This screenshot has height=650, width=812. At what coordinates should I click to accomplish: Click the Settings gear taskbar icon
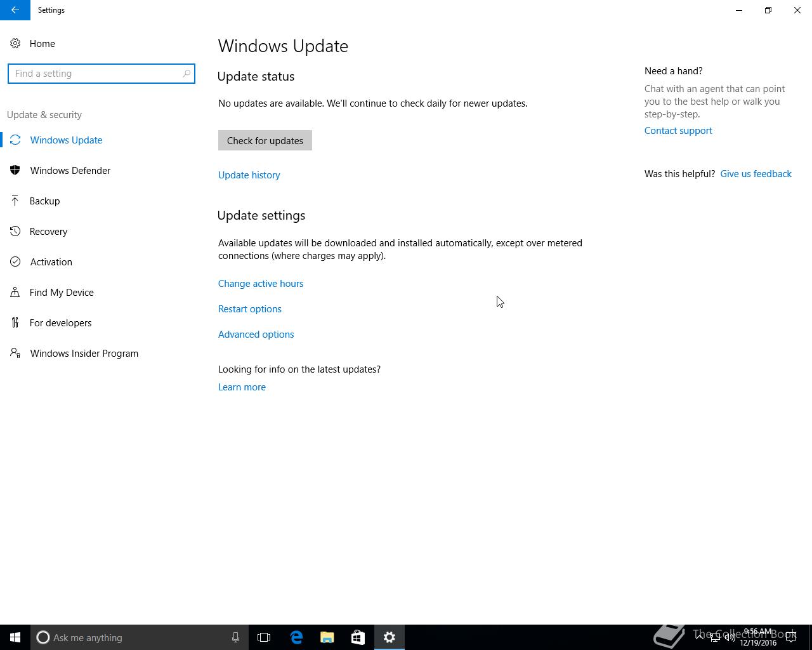pyautogui.click(x=390, y=637)
